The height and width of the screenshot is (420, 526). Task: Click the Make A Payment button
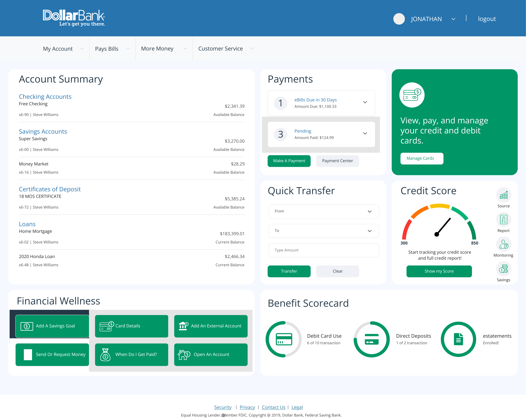pos(289,161)
